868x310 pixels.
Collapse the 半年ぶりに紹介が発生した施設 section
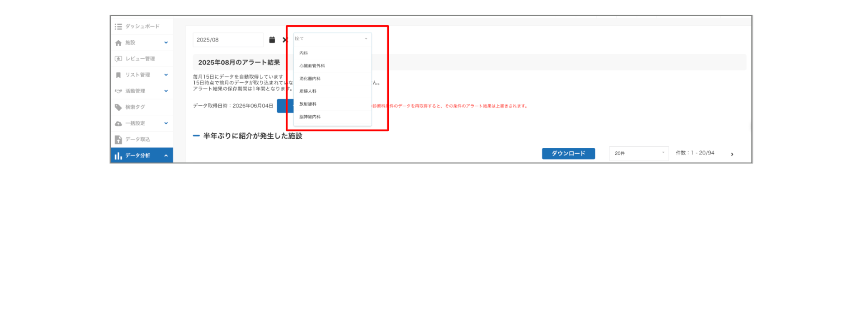click(x=196, y=136)
